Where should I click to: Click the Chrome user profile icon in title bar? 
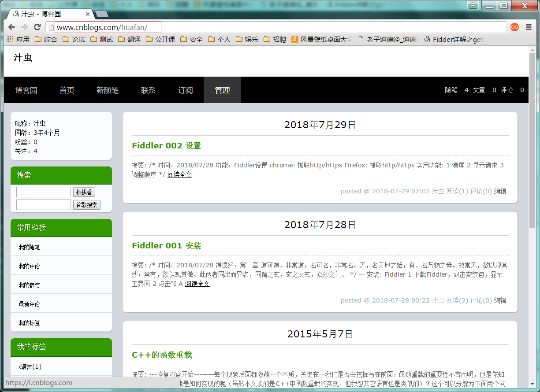tap(473, 5)
